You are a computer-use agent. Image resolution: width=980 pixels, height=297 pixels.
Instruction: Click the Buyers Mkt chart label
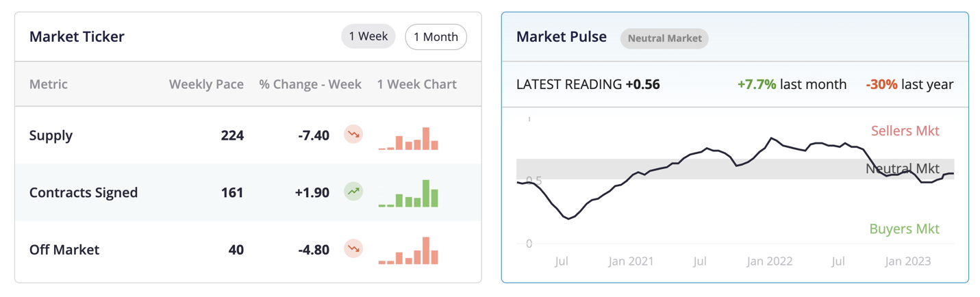click(x=904, y=229)
